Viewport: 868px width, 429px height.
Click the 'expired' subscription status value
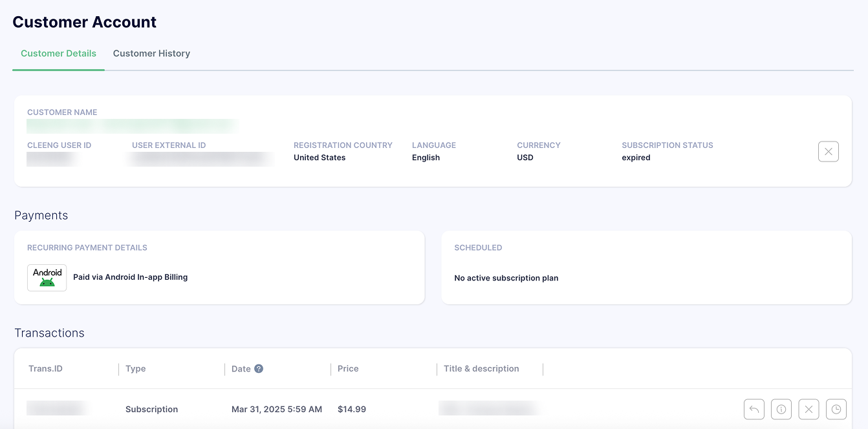[636, 158]
